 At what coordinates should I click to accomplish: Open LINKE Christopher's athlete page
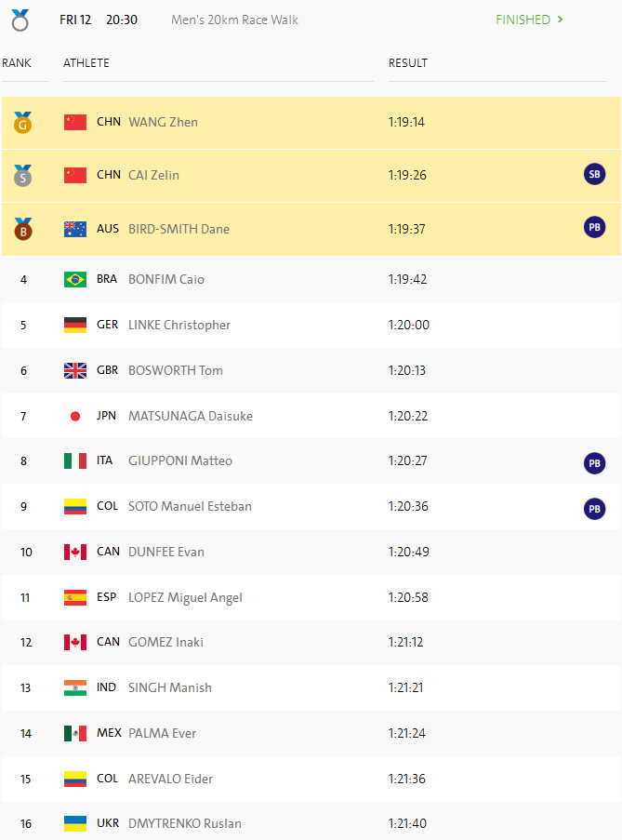point(179,325)
